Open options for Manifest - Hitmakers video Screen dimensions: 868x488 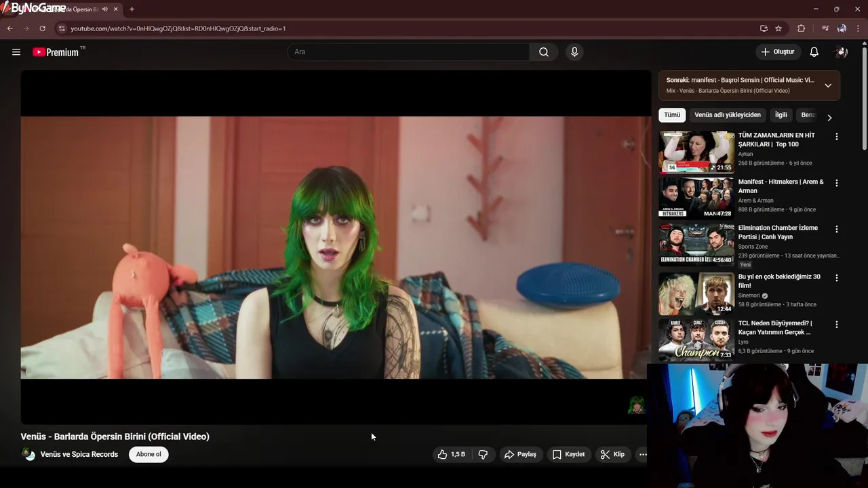pos(837,183)
